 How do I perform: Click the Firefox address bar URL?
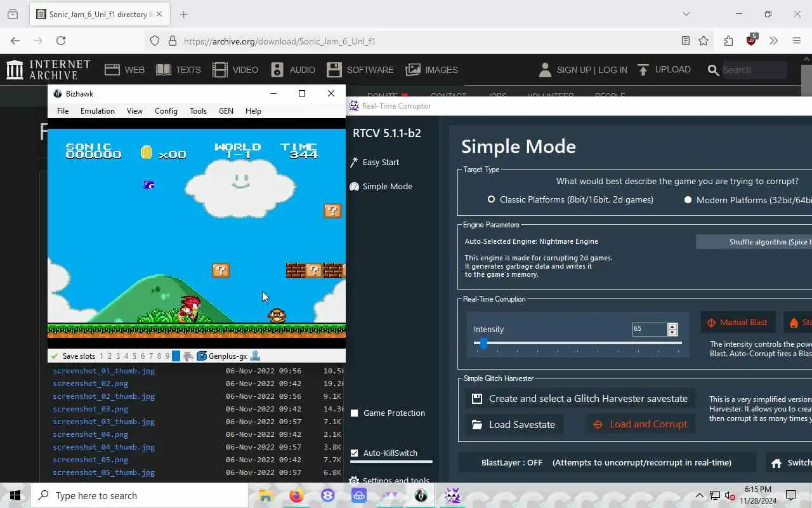point(280,41)
